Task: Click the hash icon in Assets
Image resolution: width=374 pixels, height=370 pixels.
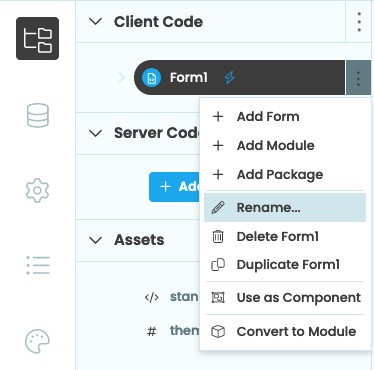Action: (x=152, y=331)
